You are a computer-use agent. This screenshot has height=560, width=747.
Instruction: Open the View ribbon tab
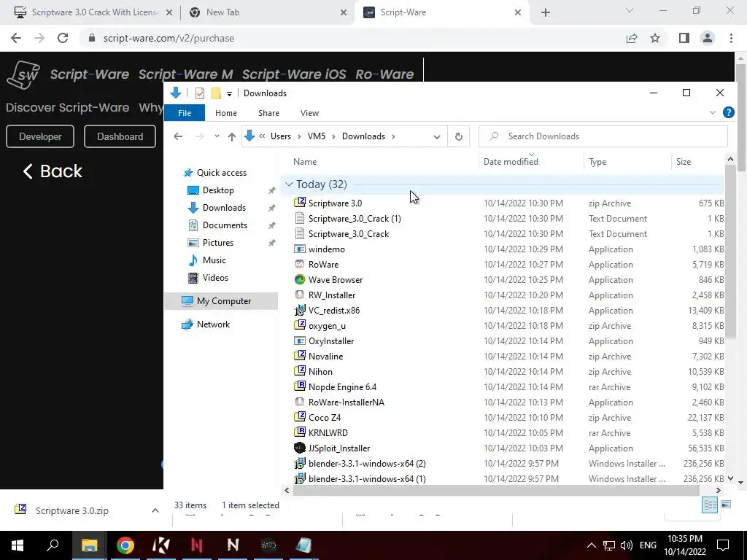click(x=309, y=113)
